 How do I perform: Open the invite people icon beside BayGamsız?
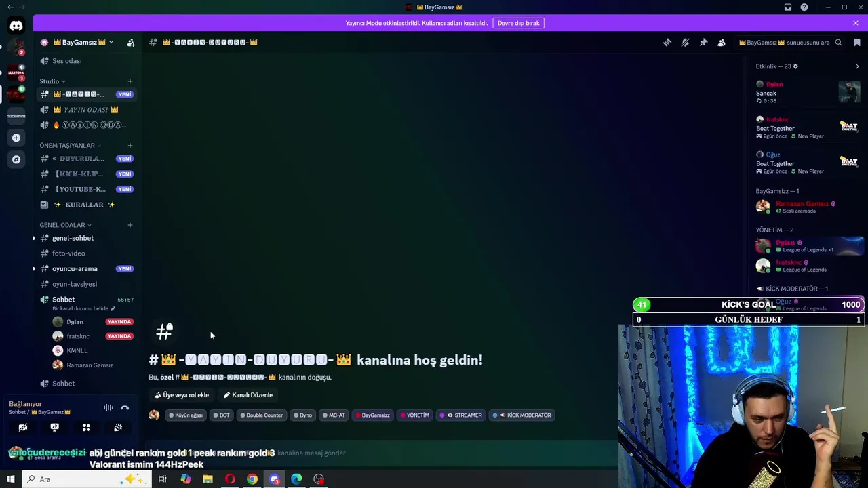click(x=131, y=43)
